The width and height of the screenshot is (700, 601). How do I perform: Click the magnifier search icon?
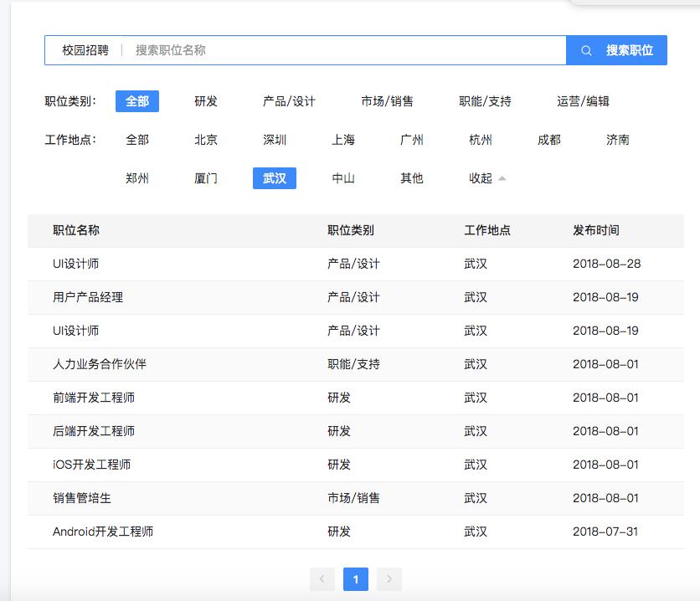[x=586, y=50]
